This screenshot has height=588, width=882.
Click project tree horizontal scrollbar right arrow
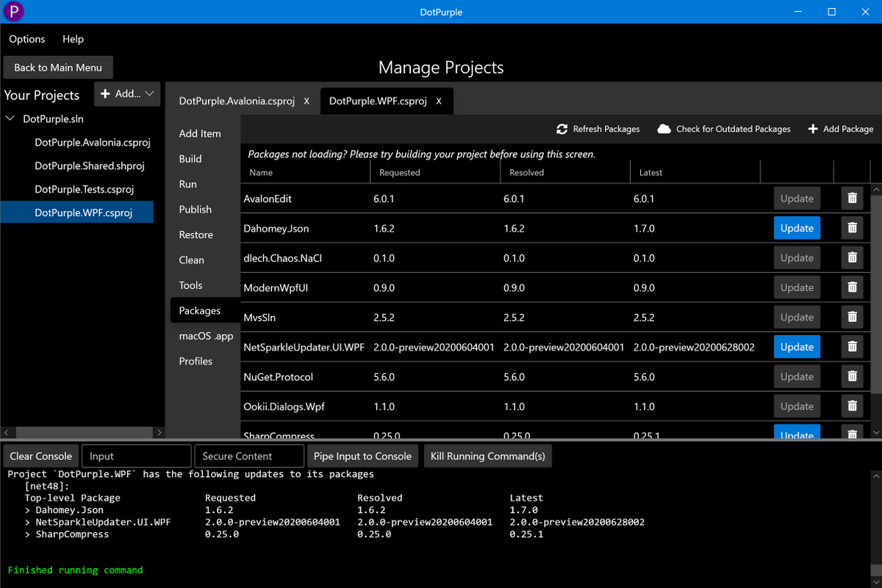click(x=158, y=433)
